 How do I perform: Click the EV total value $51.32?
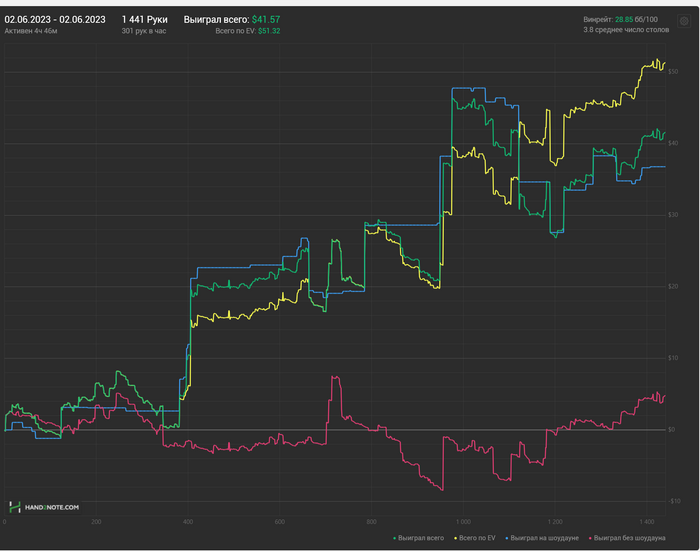(x=269, y=31)
